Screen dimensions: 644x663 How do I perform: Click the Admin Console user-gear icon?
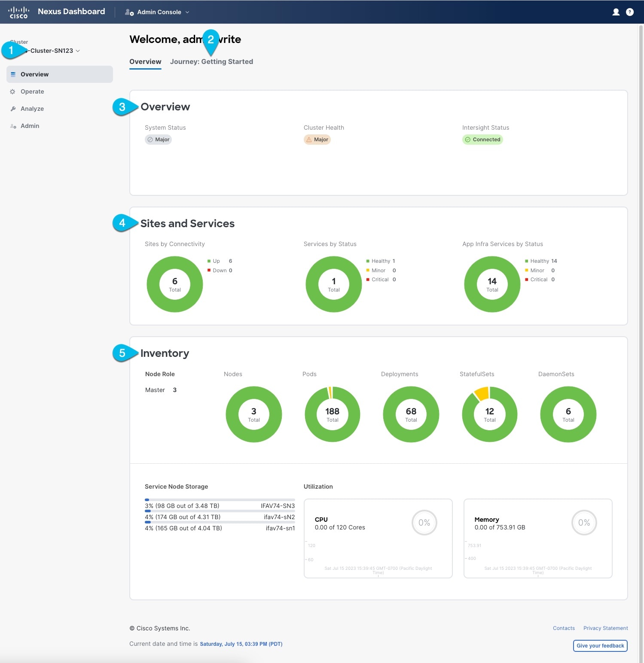coord(129,12)
